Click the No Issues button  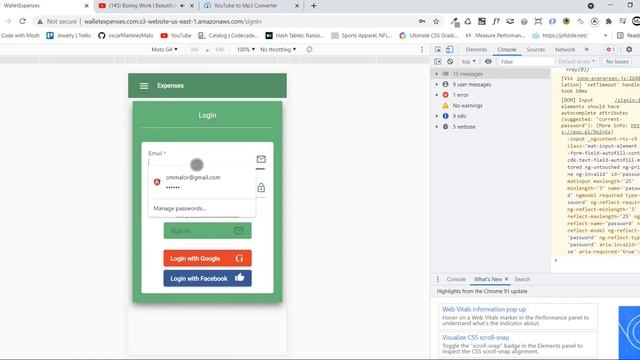(617, 62)
